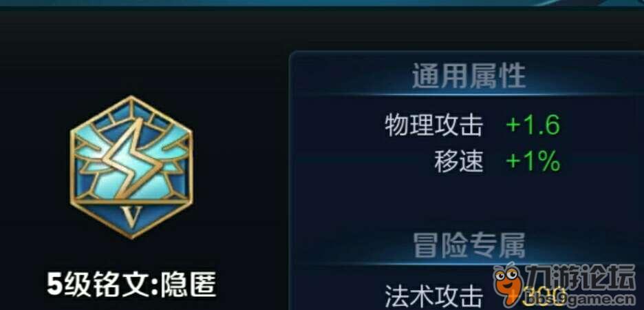The height and width of the screenshot is (310, 644).
Task: Tap the blue top border bar
Action: [x=322, y=3]
